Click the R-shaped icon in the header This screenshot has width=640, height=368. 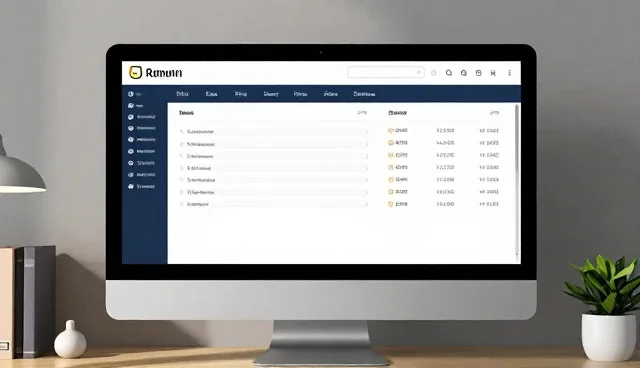[x=493, y=73]
